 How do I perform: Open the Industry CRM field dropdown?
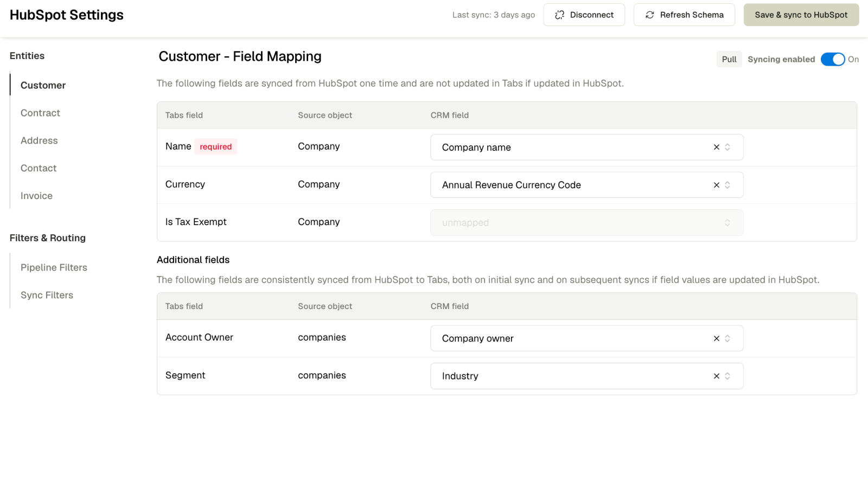(x=586, y=376)
